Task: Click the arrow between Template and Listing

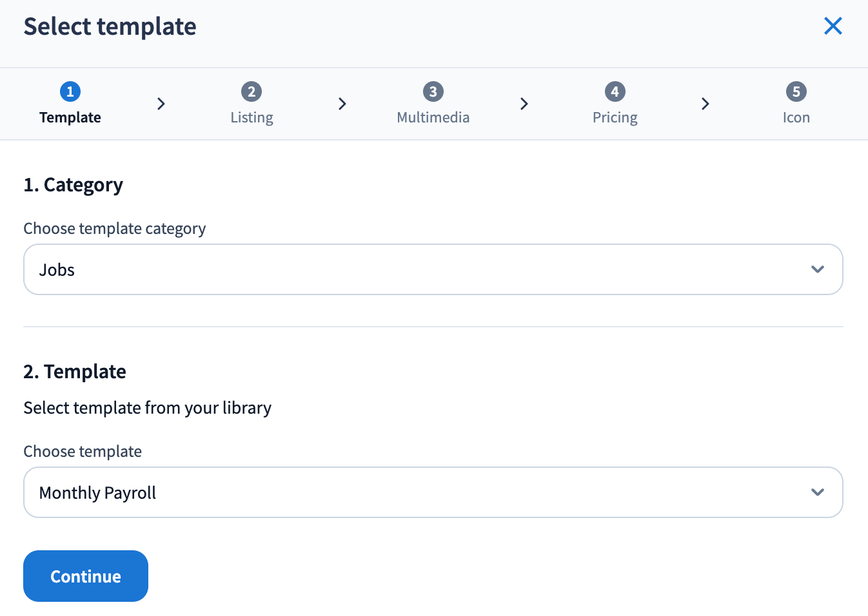Action: click(161, 104)
